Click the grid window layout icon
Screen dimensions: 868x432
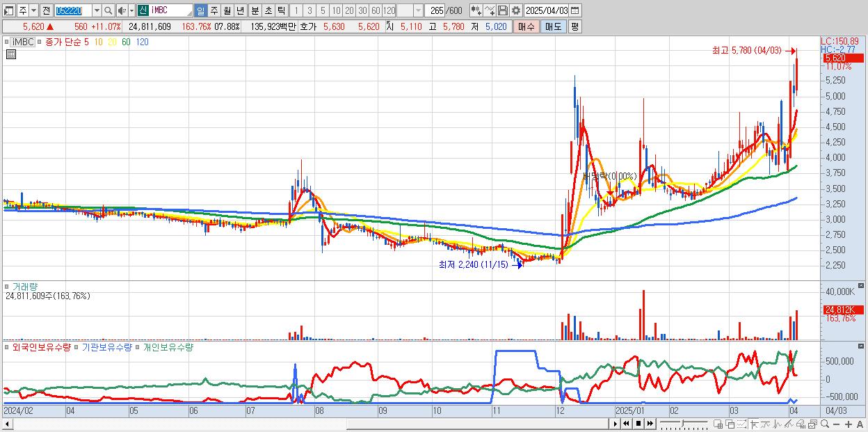click(718, 424)
